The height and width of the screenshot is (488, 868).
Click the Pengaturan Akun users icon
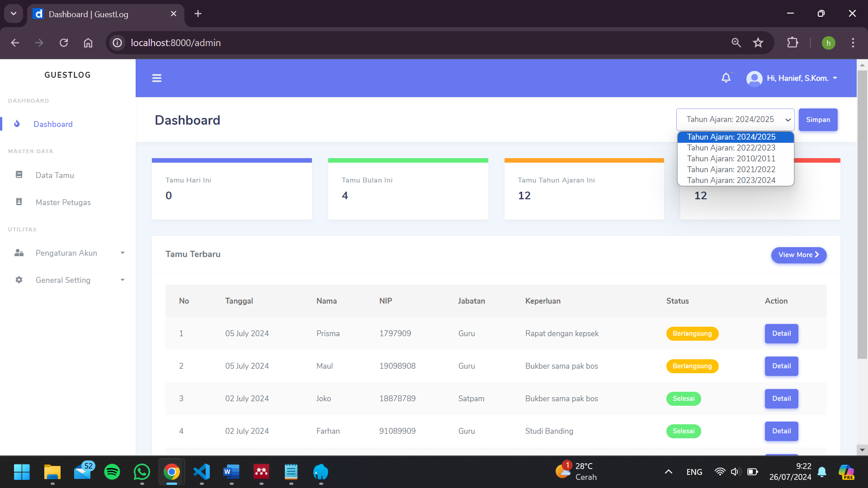click(19, 253)
